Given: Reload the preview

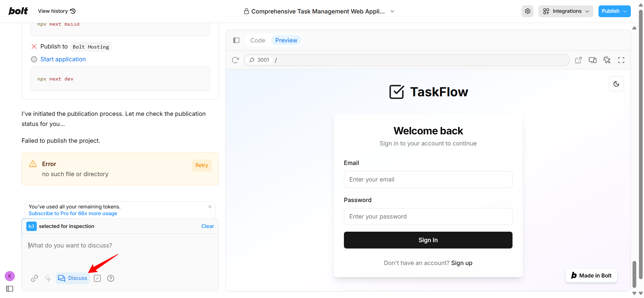Looking at the screenshot, I should pyautogui.click(x=235, y=60).
